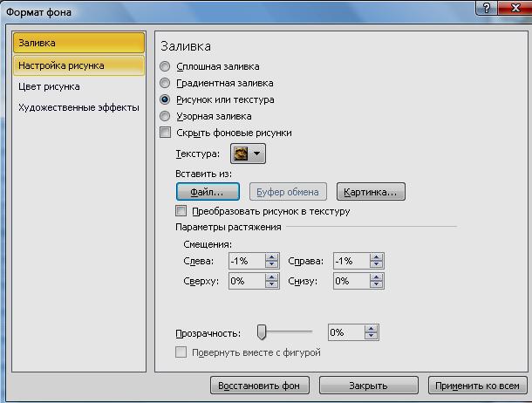Image resolution: width=532 pixels, height=403 pixels.
Task: Click the Восстановить фон button
Action: (x=260, y=386)
